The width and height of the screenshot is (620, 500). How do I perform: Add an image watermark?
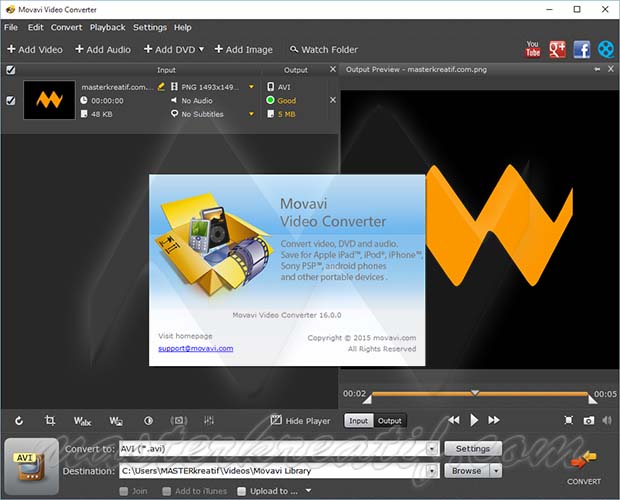point(116,421)
